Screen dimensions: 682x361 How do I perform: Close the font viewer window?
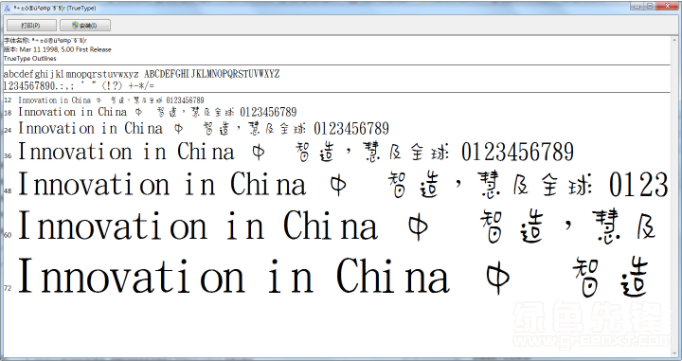[668, 6]
